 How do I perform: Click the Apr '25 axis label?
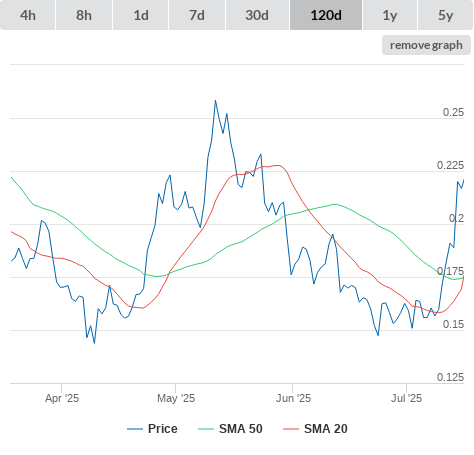pyautogui.click(x=62, y=398)
